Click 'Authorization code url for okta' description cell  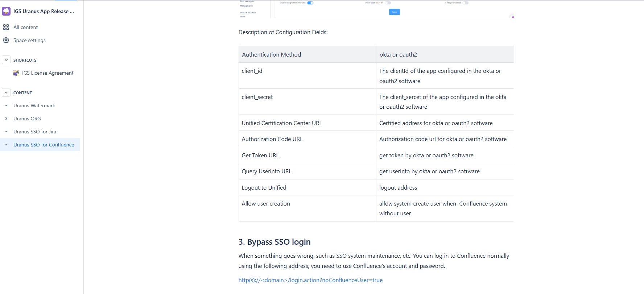pyautogui.click(x=445, y=139)
